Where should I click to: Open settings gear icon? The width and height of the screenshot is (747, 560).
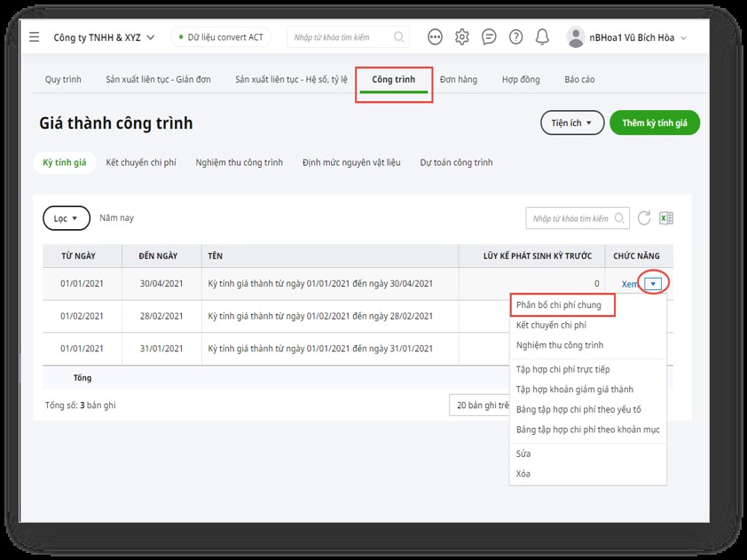pos(461,36)
